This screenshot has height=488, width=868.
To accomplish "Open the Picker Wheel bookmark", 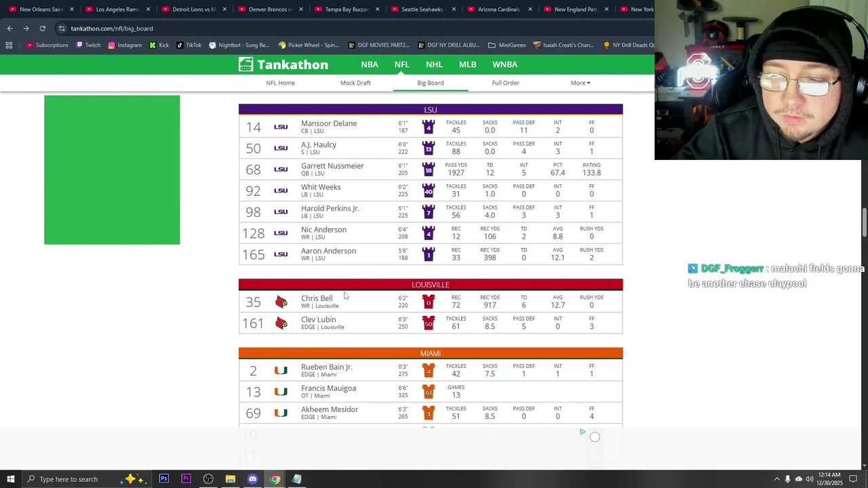I will 308,45.
